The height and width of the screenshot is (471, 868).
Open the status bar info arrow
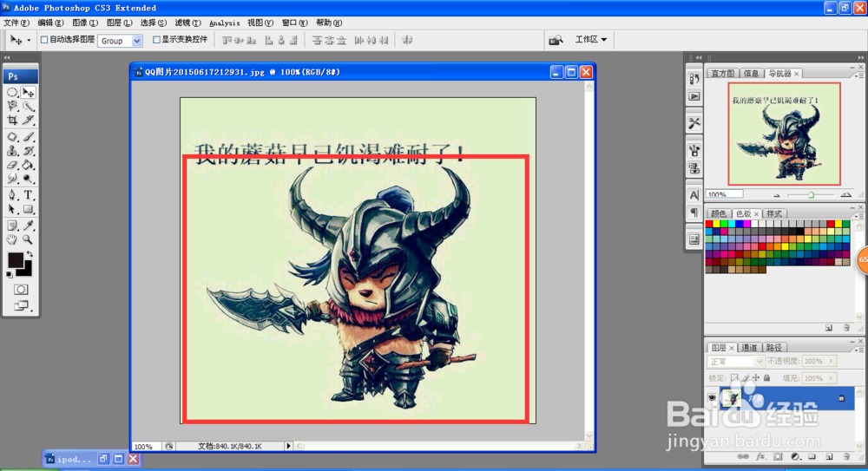click(288, 446)
